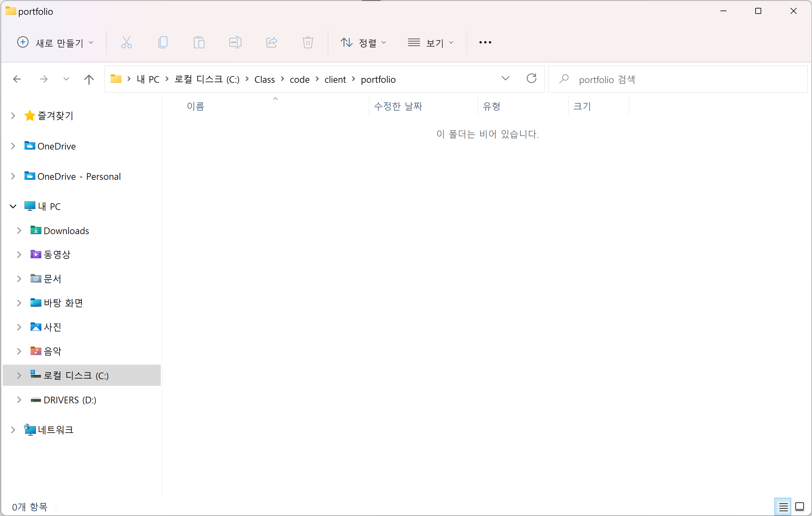Click the Paste clipboard icon
The height and width of the screenshot is (516, 812).
coord(199,43)
